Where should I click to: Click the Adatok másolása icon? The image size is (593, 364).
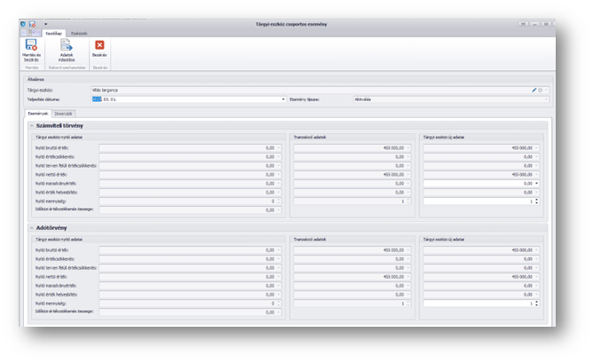[x=66, y=44]
